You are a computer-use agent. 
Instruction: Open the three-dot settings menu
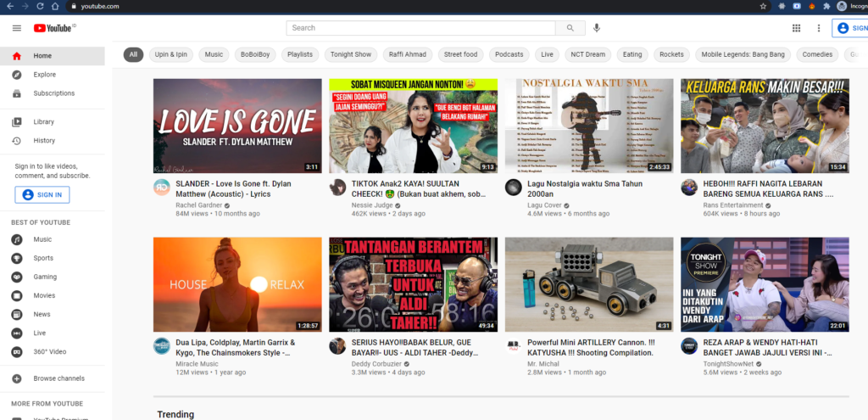818,28
